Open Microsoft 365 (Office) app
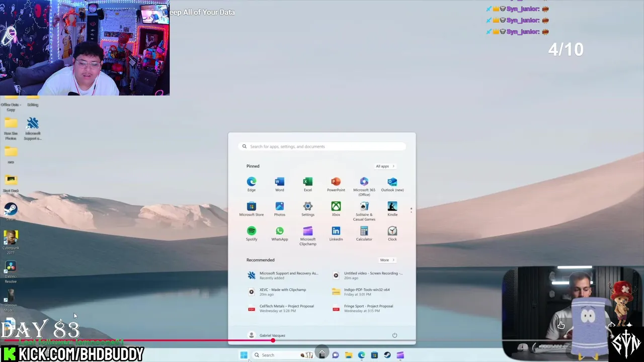 [364, 186]
